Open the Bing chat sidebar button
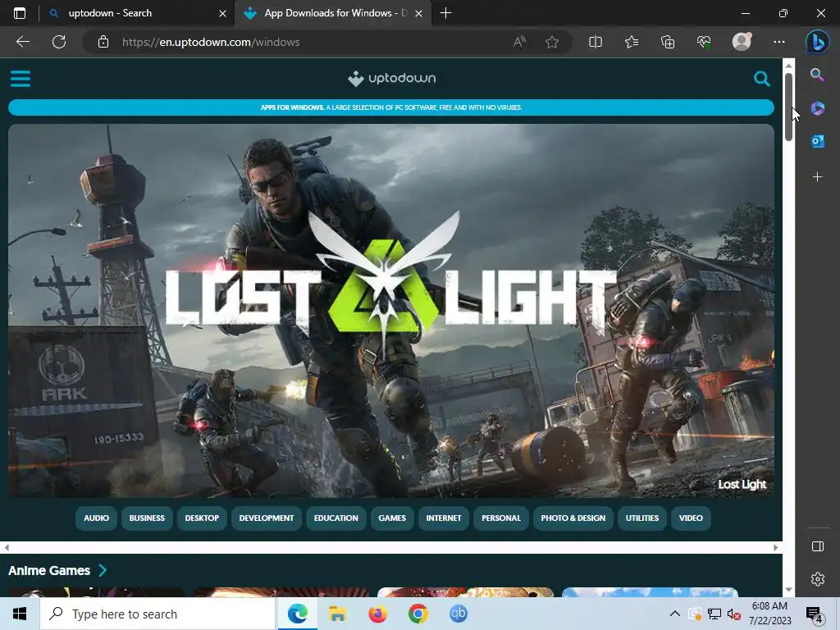This screenshot has height=630, width=840. (818, 42)
